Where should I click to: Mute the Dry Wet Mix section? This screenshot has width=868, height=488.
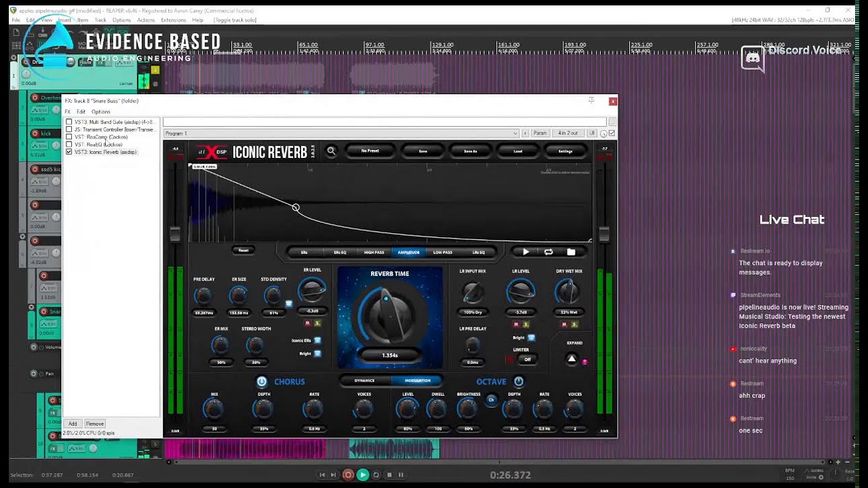click(x=564, y=325)
